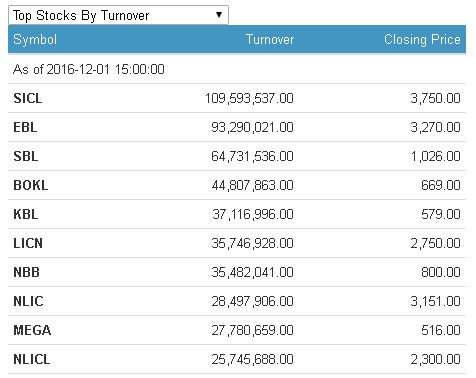Click the Turnover column header
The width and height of the screenshot is (476, 378).
tap(270, 39)
